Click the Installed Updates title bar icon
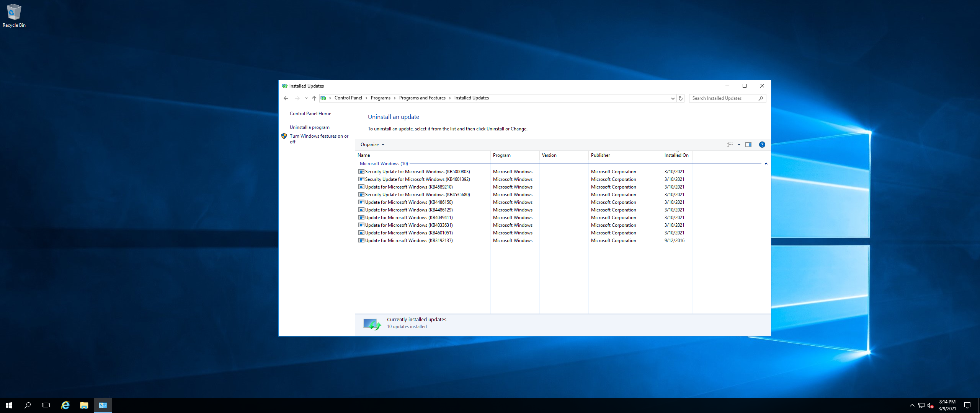 click(284, 86)
